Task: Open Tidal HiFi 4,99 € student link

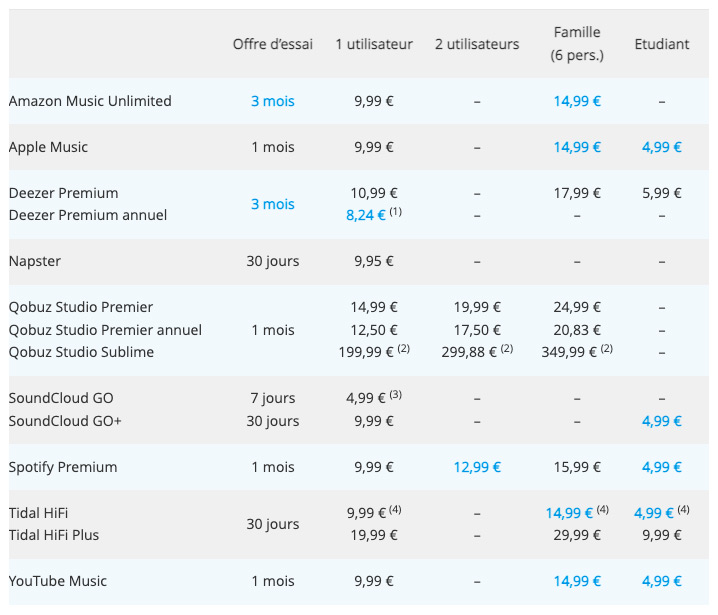Action: tap(653, 513)
